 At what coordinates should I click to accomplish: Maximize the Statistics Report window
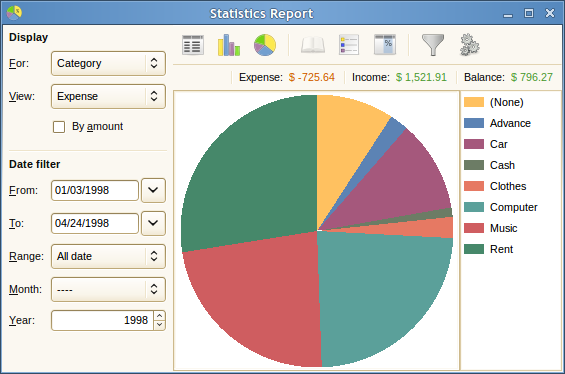(x=529, y=13)
